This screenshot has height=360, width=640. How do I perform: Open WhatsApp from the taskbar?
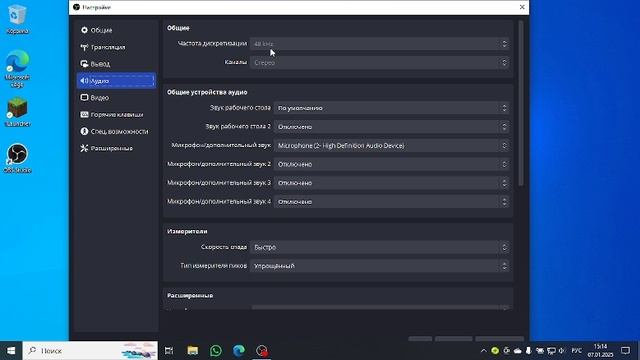(216, 351)
